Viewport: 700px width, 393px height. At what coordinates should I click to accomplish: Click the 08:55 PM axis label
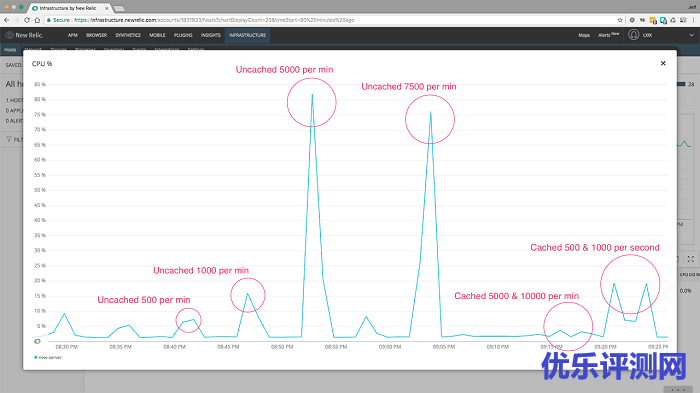336,347
